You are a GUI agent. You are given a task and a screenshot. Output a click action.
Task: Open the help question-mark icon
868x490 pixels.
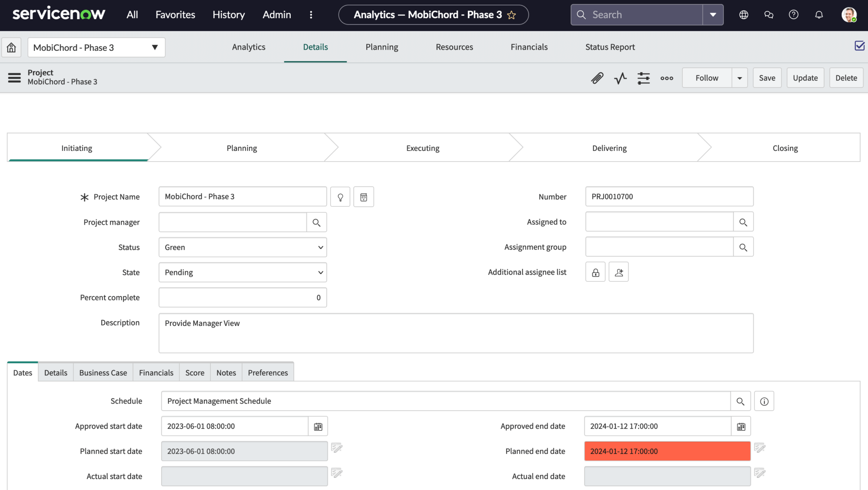click(x=794, y=15)
